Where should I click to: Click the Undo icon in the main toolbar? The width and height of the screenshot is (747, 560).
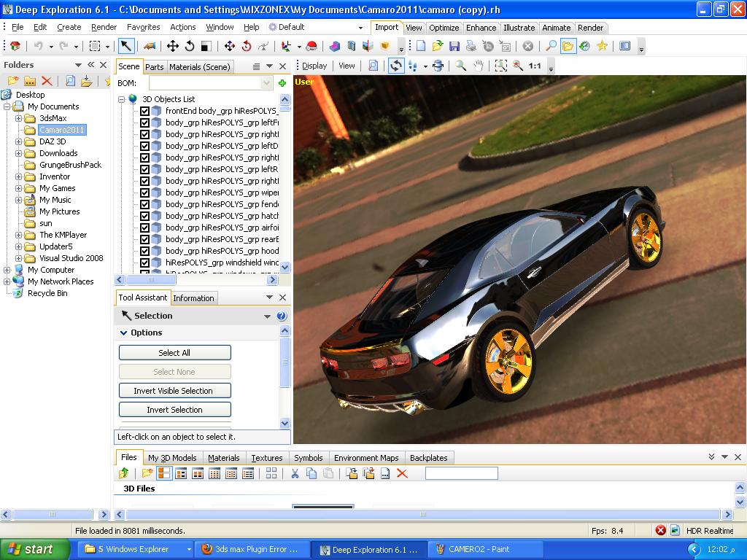click(x=39, y=46)
